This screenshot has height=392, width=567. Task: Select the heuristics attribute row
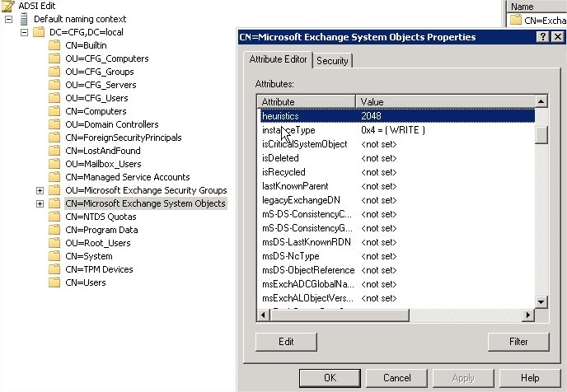[x=397, y=116]
